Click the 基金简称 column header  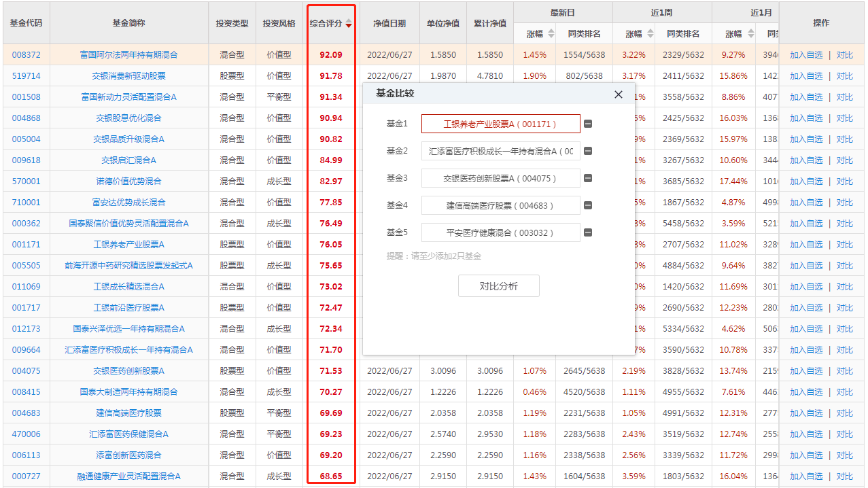(x=128, y=23)
